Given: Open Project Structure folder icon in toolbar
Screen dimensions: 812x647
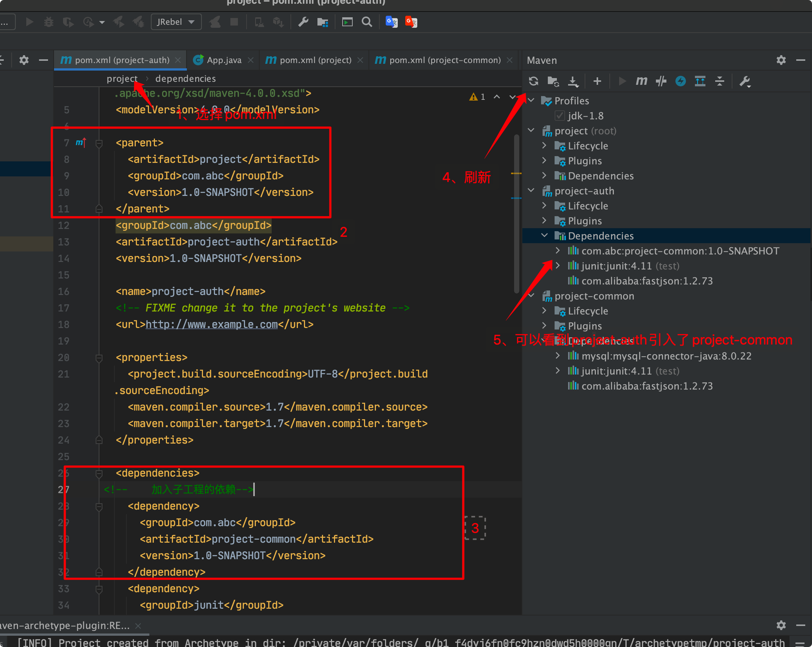Looking at the screenshot, I should pyautogui.click(x=322, y=22).
